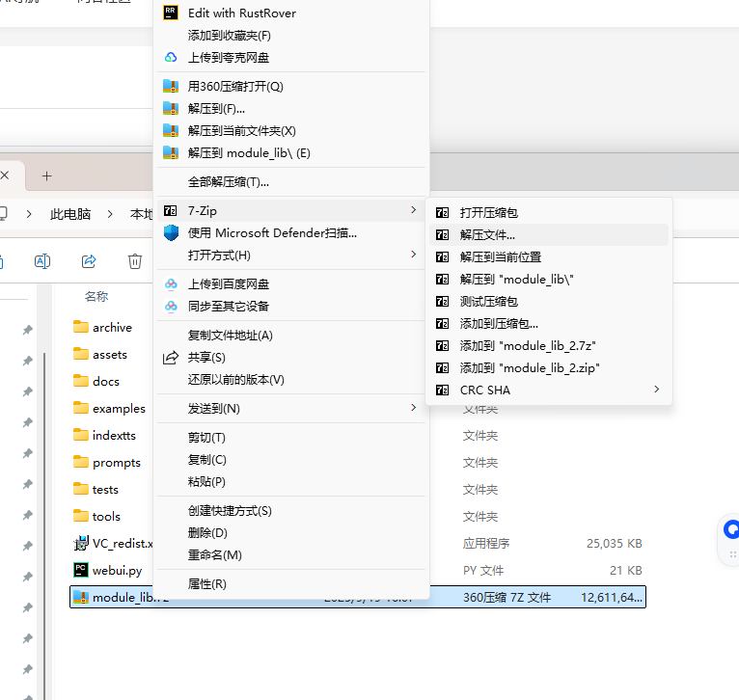739x700 pixels.
Task: Expand the 打开方式(H) submenu
Action: 414,255
